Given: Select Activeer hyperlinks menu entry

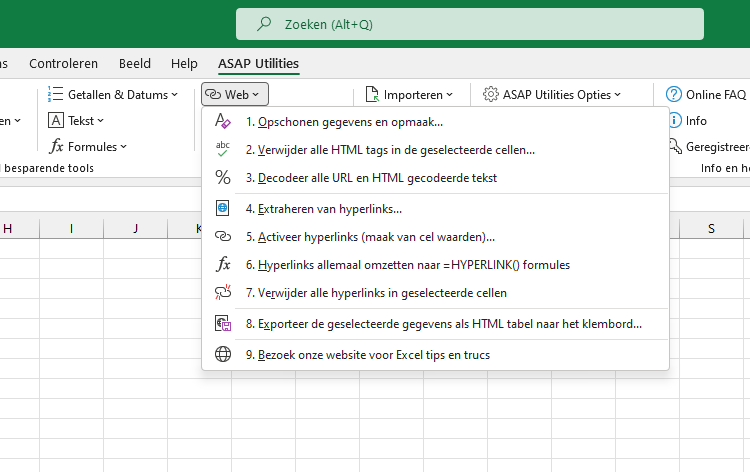Looking at the screenshot, I should tap(435, 236).
